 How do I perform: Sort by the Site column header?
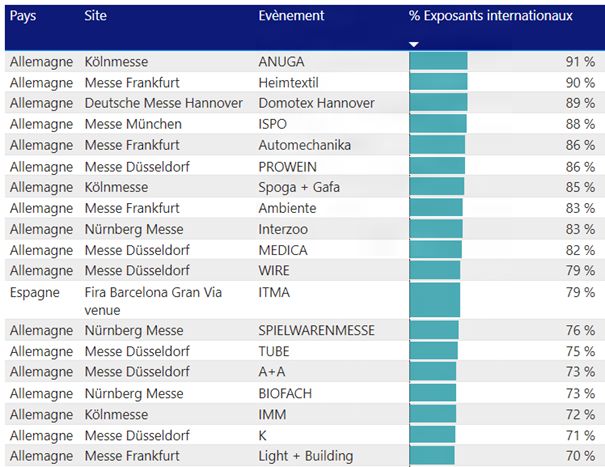pyautogui.click(x=96, y=16)
